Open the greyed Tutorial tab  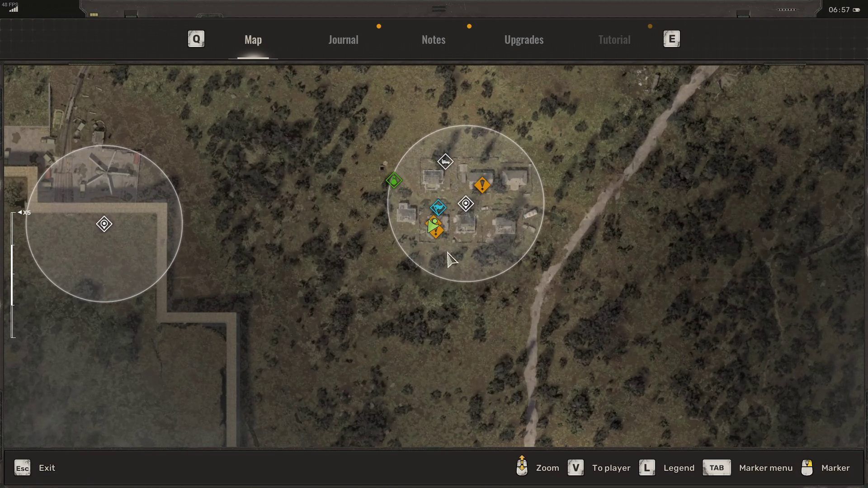click(x=614, y=40)
